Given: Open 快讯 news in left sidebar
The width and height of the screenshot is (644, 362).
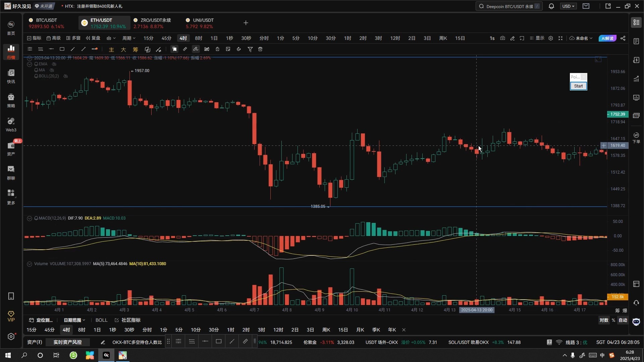Looking at the screenshot, I should 11,76.
